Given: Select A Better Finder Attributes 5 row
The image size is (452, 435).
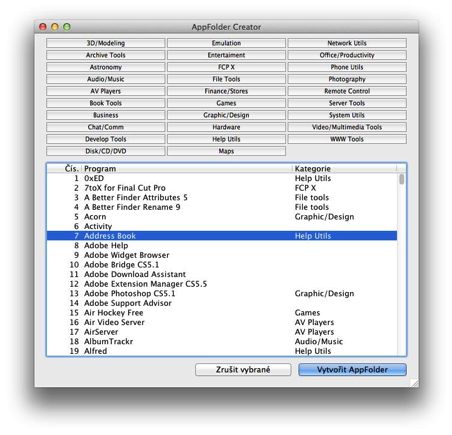Looking at the screenshot, I should [222, 197].
